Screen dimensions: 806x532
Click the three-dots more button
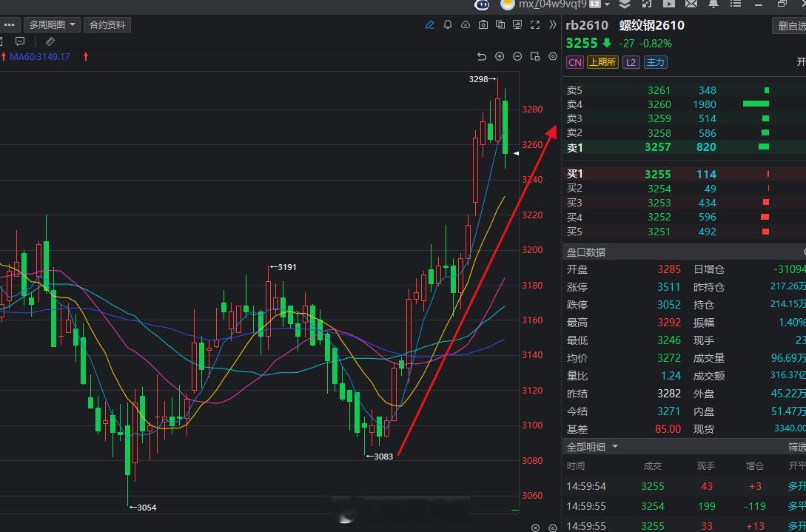(10, 24)
